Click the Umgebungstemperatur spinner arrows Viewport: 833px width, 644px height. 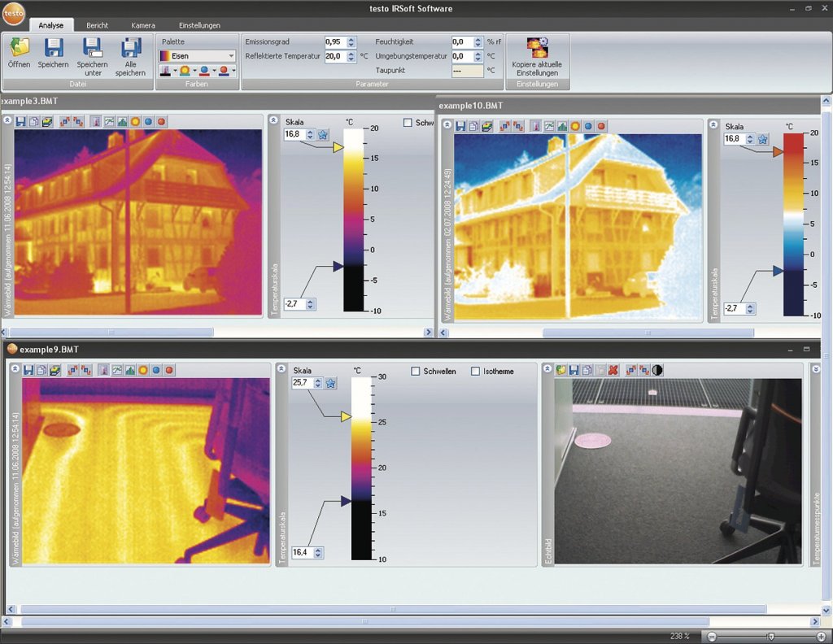[478, 56]
